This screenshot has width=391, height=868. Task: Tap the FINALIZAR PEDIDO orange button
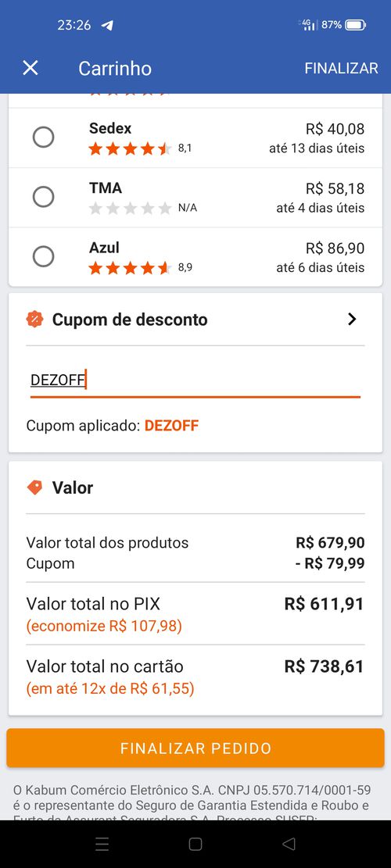coord(195,748)
